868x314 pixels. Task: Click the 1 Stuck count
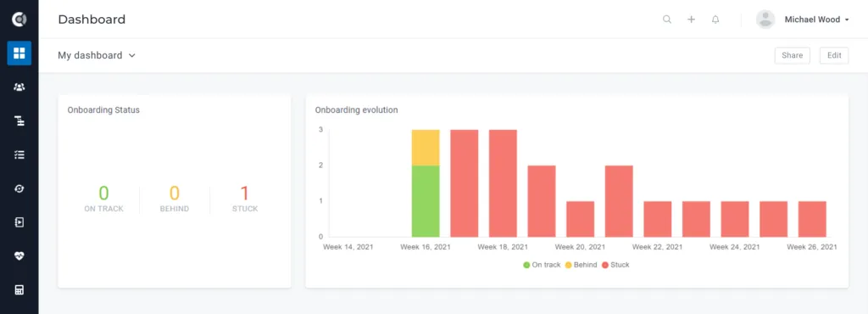[x=245, y=193]
